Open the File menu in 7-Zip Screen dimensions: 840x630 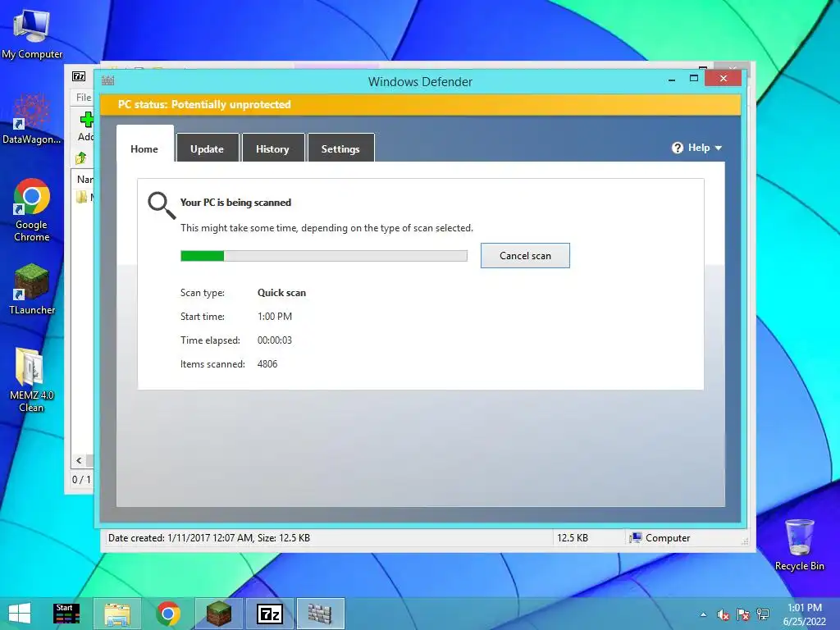coord(83,98)
